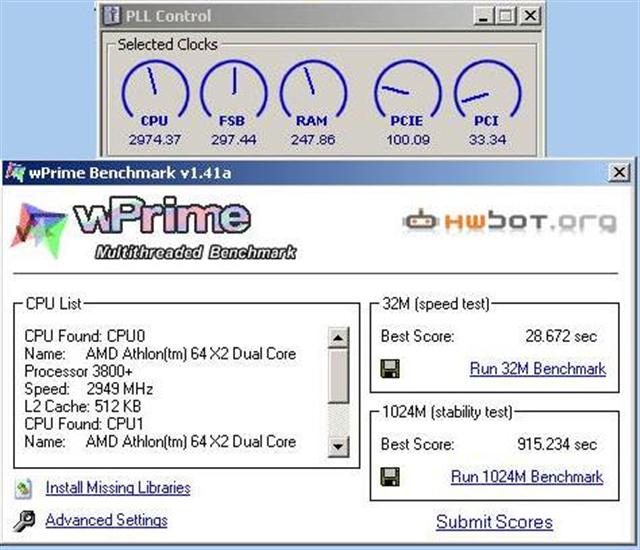Close the PLL Control window

530,16
